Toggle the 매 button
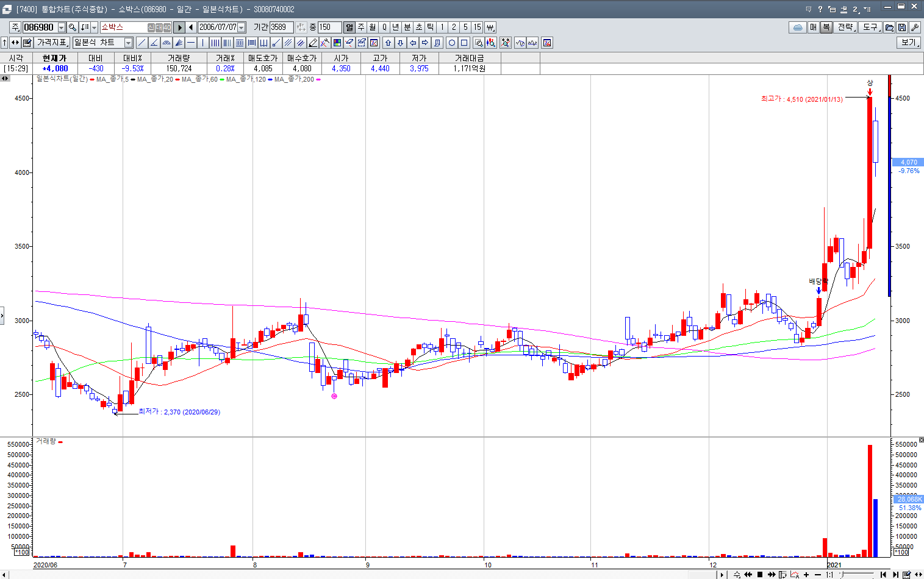Screen dimensions: 924x579 (x=814, y=27)
